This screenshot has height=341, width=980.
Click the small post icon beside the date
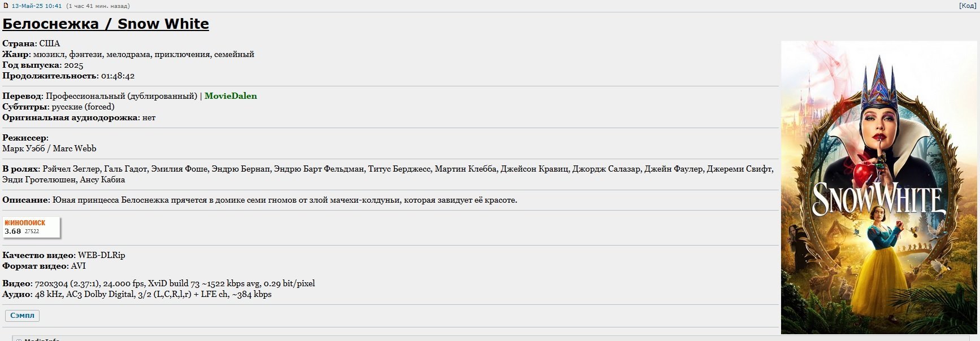click(6, 6)
